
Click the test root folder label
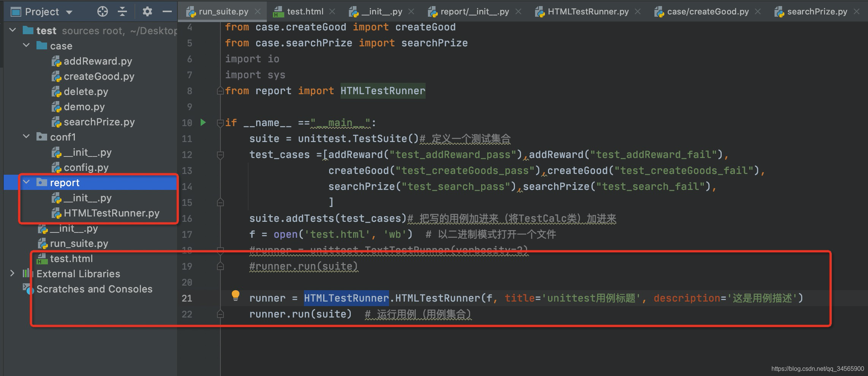coord(46,31)
